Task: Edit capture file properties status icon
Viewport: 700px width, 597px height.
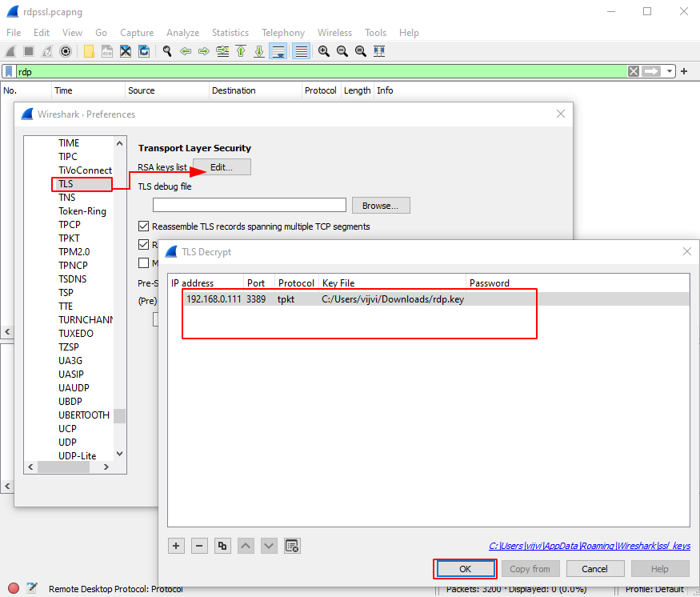Action: (x=32, y=588)
